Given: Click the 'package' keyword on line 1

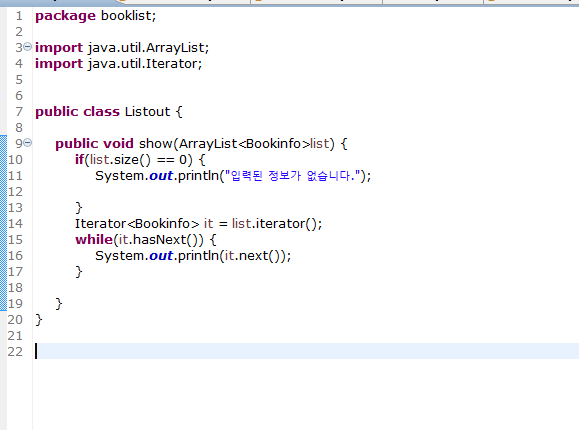Looking at the screenshot, I should point(65,16).
